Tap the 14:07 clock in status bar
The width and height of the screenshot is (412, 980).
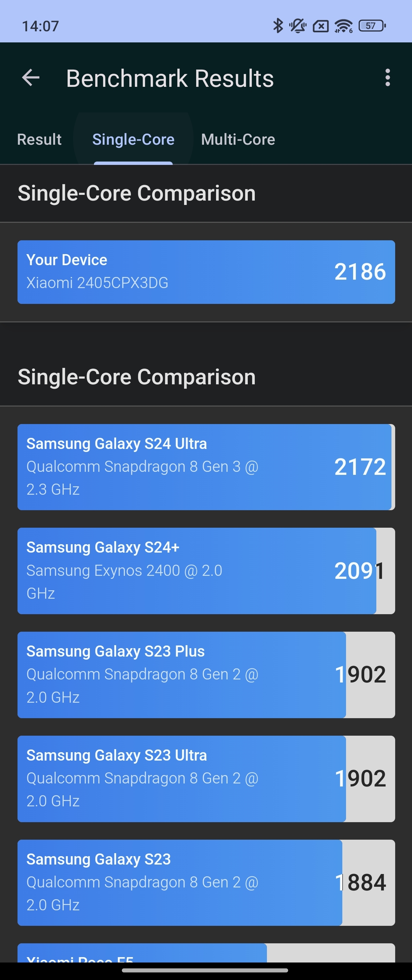[x=40, y=26]
